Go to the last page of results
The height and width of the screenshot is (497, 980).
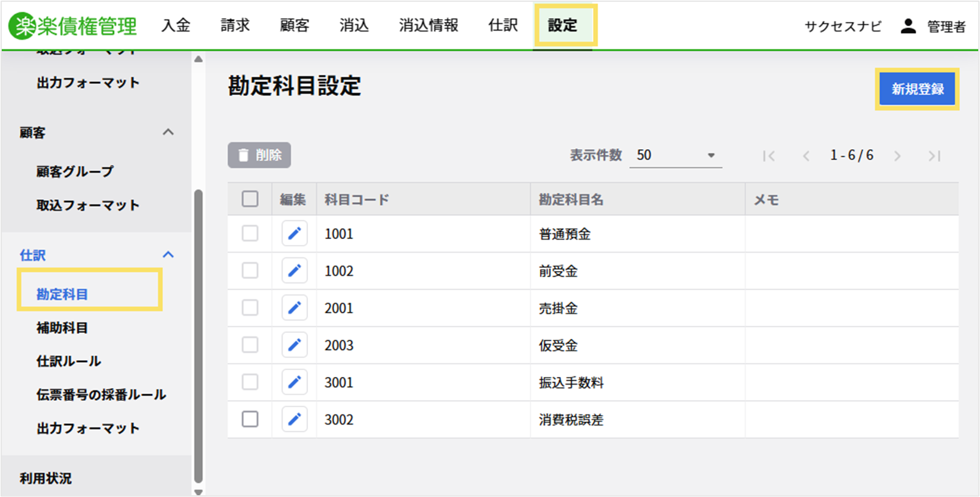(934, 156)
